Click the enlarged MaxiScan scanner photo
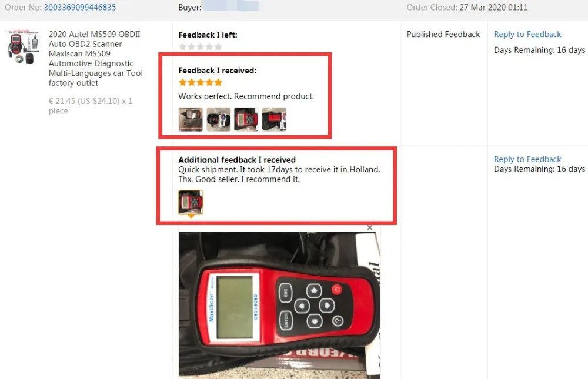Screen dimensions: 588x379 coord(279,305)
